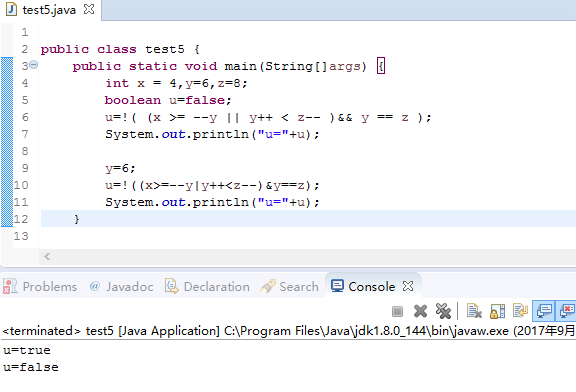Click the Java file icon on test5.java tab
The width and height of the screenshot is (576, 392).
tap(11, 9)
